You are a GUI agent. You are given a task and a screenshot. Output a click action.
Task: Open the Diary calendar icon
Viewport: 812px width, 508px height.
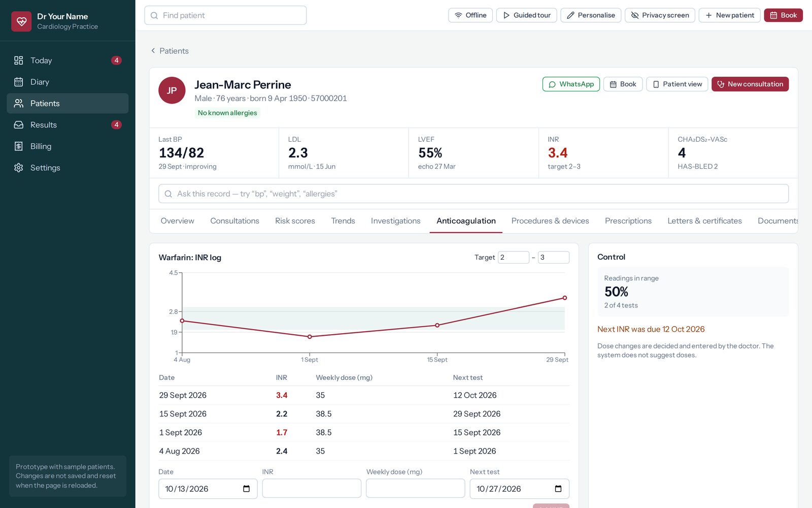pyautogui.click(x=19, y=82)
